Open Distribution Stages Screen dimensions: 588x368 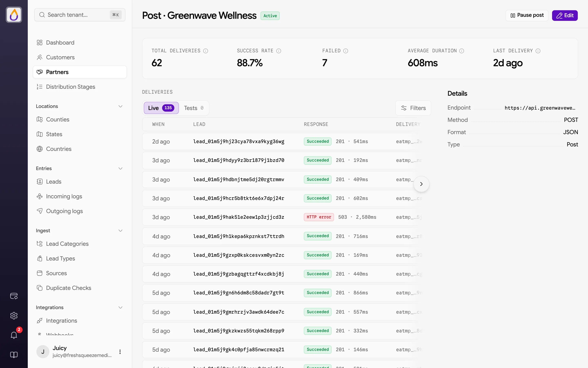tap(80, 87)
